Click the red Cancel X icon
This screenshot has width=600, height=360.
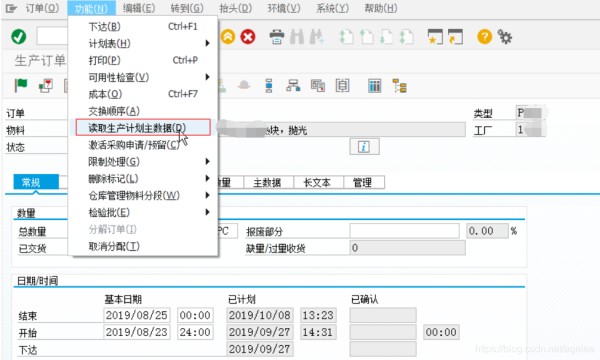coord(248,37)
